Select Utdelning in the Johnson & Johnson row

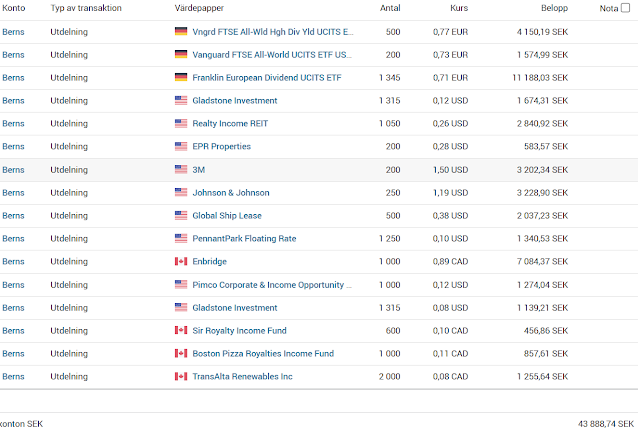click(69, 193)
